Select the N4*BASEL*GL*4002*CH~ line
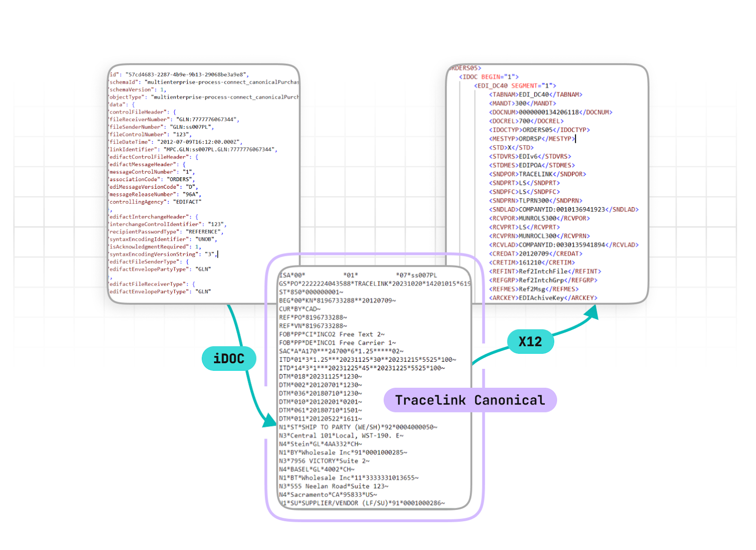756x550 pixels. tap(317, 470)
